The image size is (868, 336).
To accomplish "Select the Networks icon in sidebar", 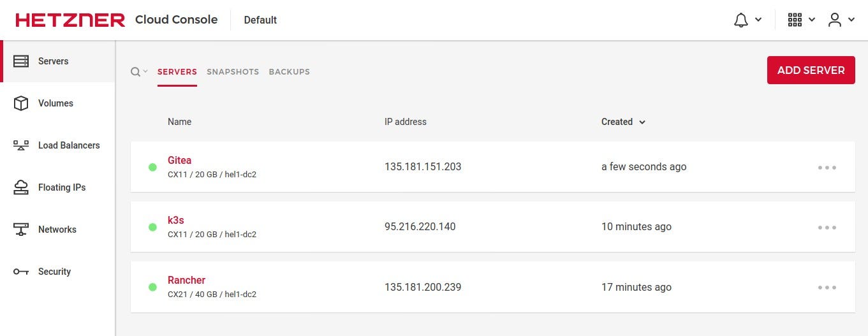I will 21,230.
